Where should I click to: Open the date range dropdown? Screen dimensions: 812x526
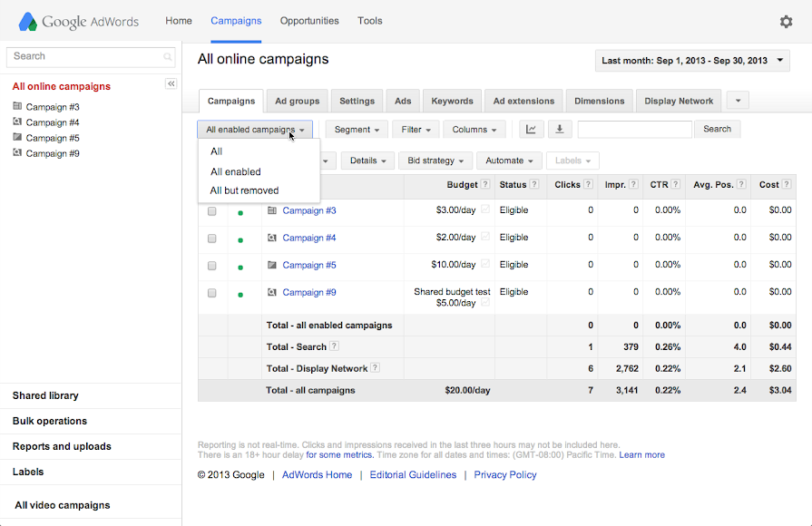691,61
